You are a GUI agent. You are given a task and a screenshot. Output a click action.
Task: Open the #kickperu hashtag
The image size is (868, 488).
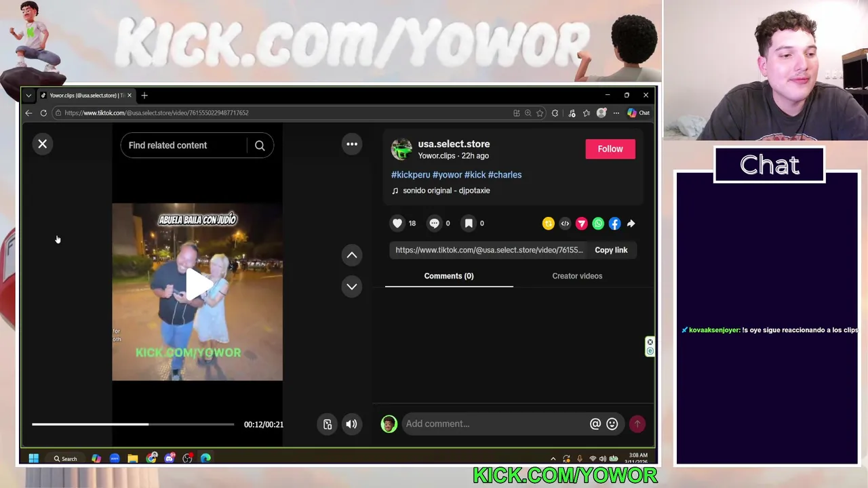410,175
